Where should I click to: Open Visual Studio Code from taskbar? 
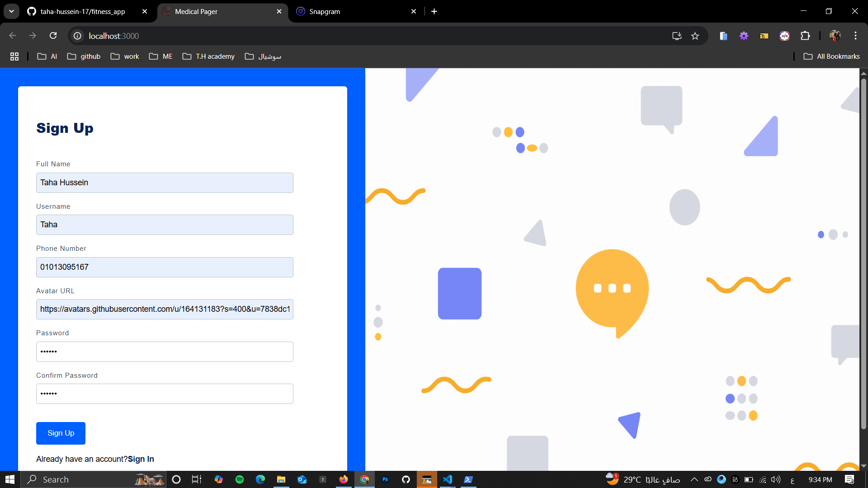tap(448, 479)
